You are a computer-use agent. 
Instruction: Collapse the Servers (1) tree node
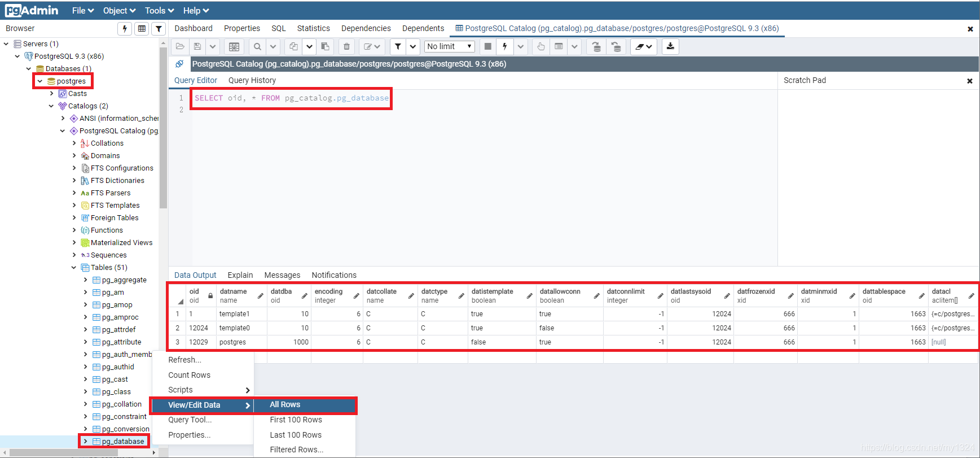6,43
